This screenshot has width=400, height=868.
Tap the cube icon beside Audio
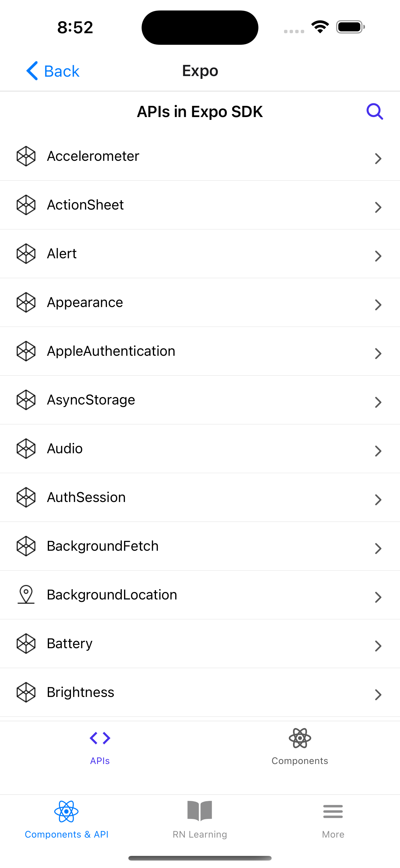[x=26, y=449]
